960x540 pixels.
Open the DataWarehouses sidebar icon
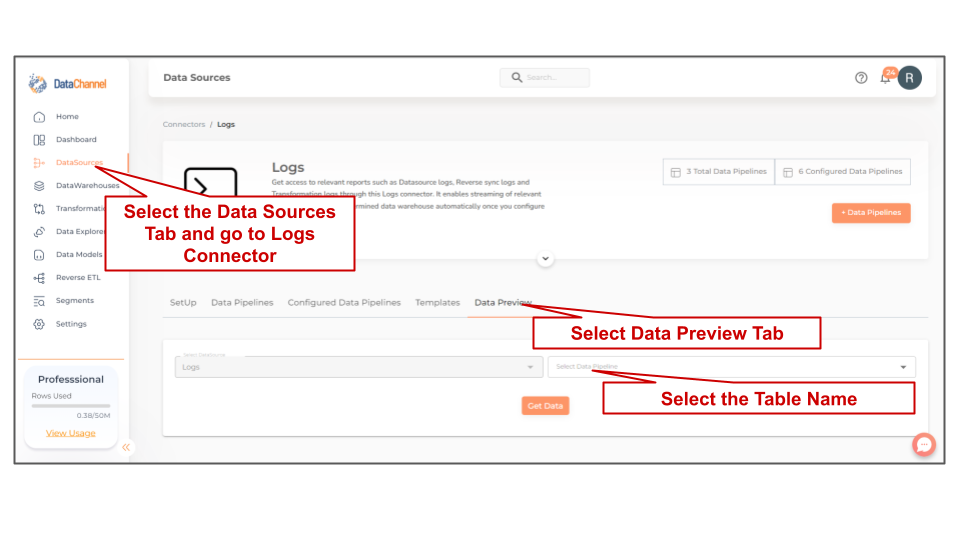[x=39, y=186]
